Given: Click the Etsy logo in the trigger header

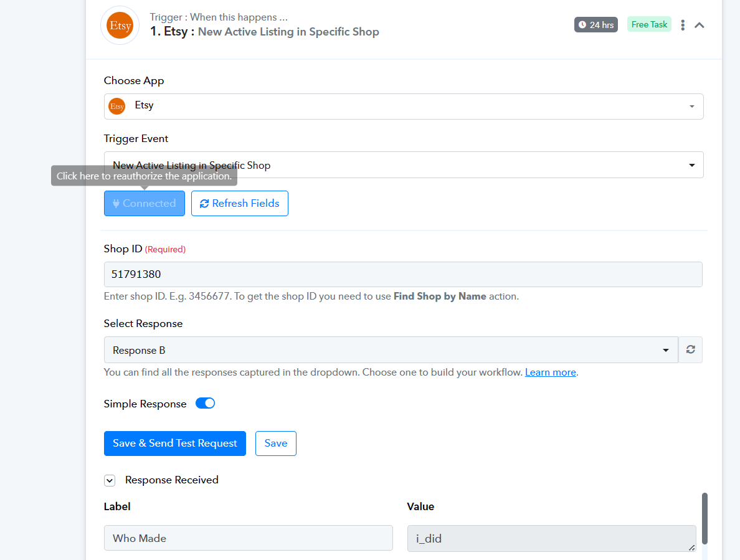Looking at the screenshot, I should click(x=120, y=26).
